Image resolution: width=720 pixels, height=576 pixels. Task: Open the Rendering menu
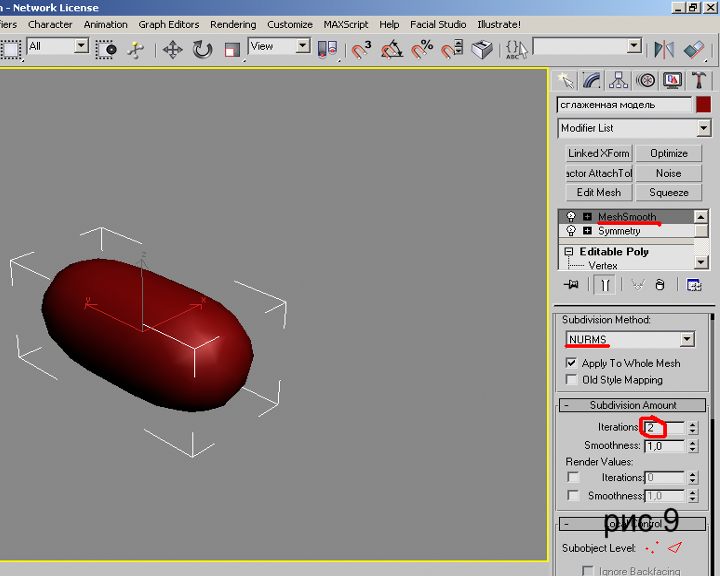(233, 24)
